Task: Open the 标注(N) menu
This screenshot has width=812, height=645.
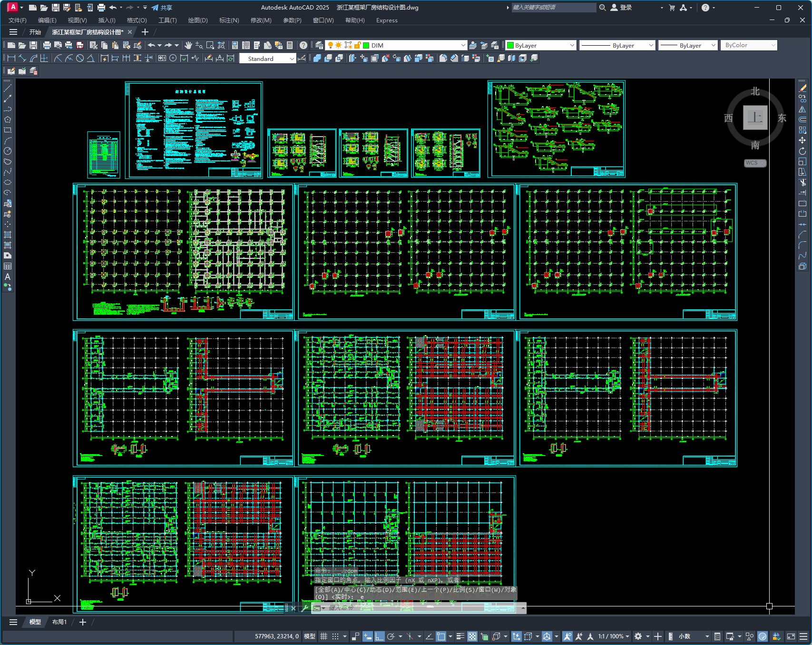Action: tap(229, 20)
